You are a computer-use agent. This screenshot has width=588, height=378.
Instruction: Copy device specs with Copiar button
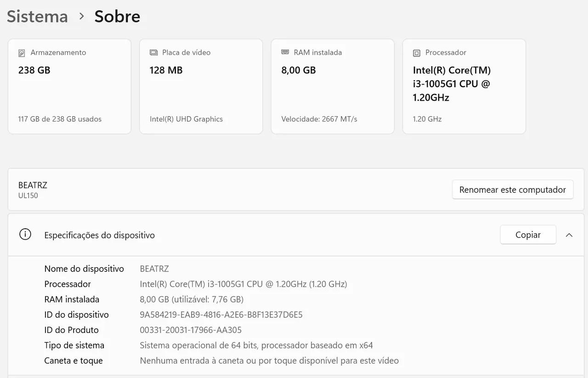[528, 235]
